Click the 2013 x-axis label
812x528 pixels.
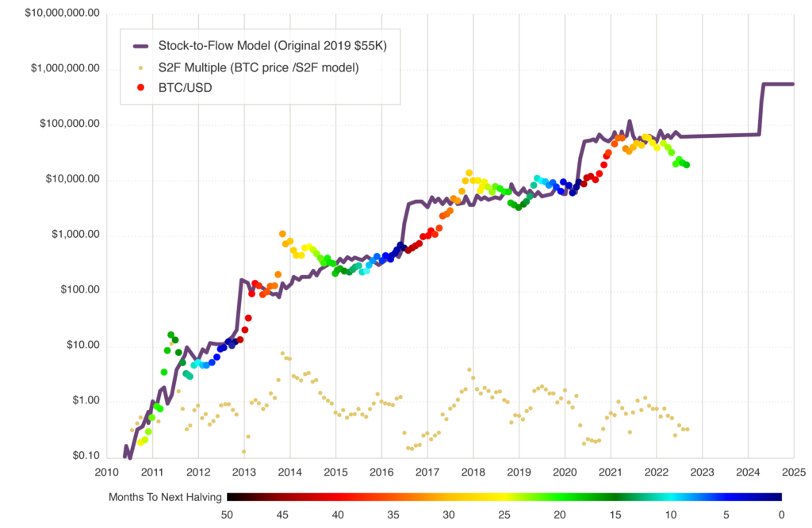(244, 472)
